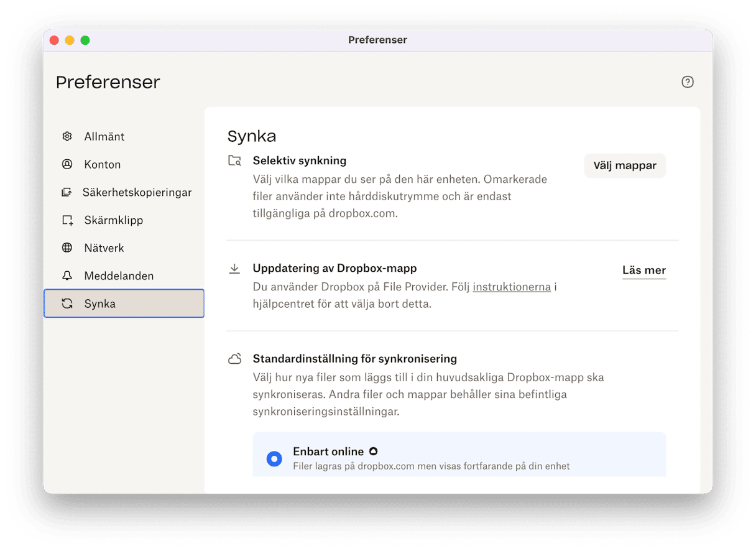Click the Skärmklipp capture icon
The height and width of the screenshot is (551, 756).
coord(67,220)
